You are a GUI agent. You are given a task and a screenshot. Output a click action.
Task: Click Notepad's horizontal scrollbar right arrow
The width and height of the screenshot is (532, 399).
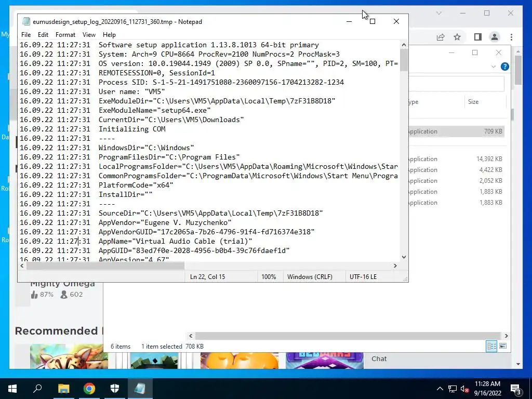coord(395,265)
